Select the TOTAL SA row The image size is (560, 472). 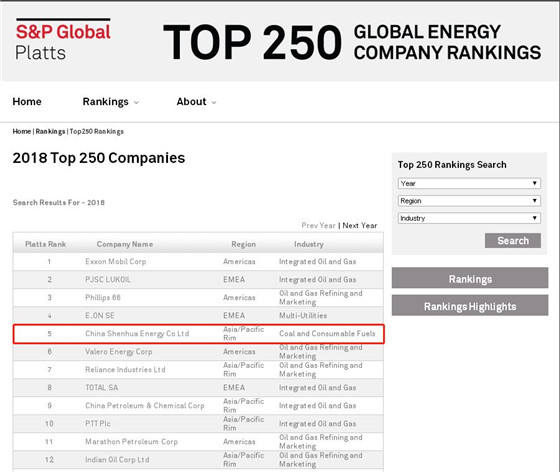click(198, 388)
